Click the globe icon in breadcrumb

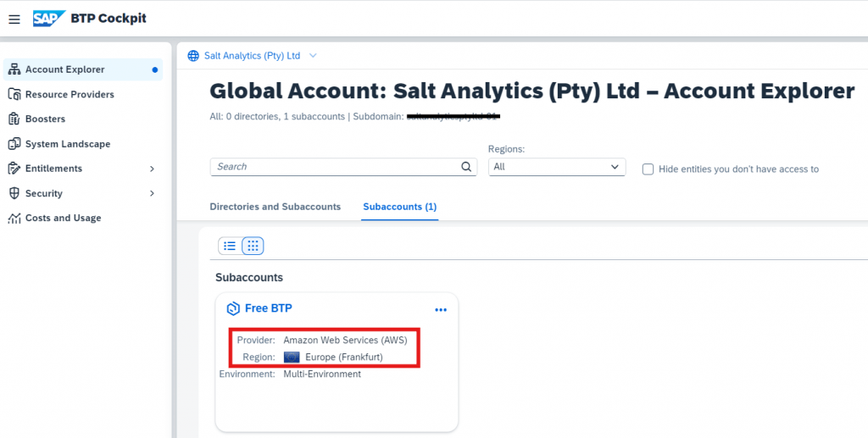[x=193, y=56]
